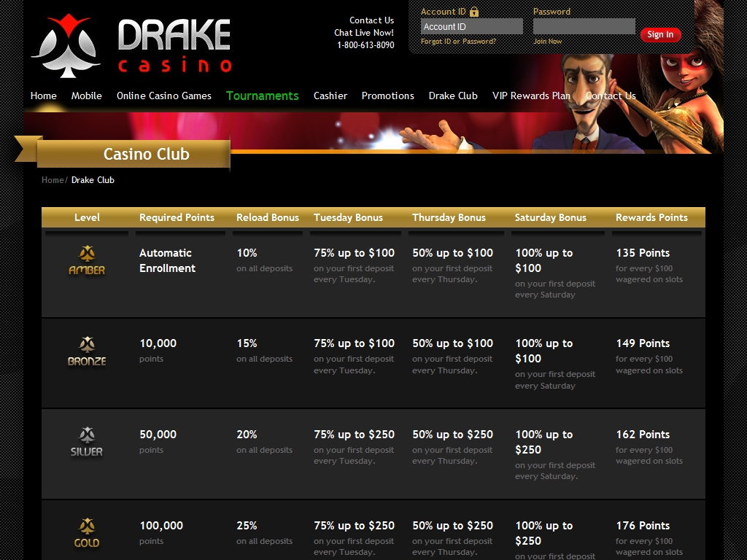Click the Forgot ID or Password link
The height and width of the screenshot is (560, 747).
tap(458, 42)
